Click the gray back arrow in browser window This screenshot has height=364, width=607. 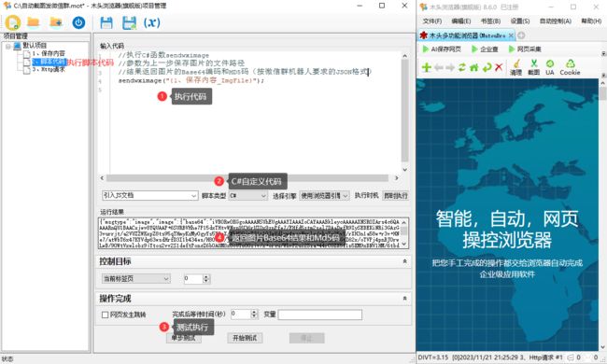(x=439, y=67)
